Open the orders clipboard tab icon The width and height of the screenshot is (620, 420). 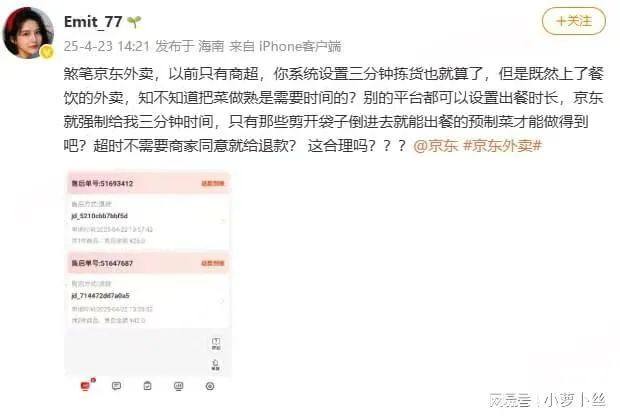point(147,386)
